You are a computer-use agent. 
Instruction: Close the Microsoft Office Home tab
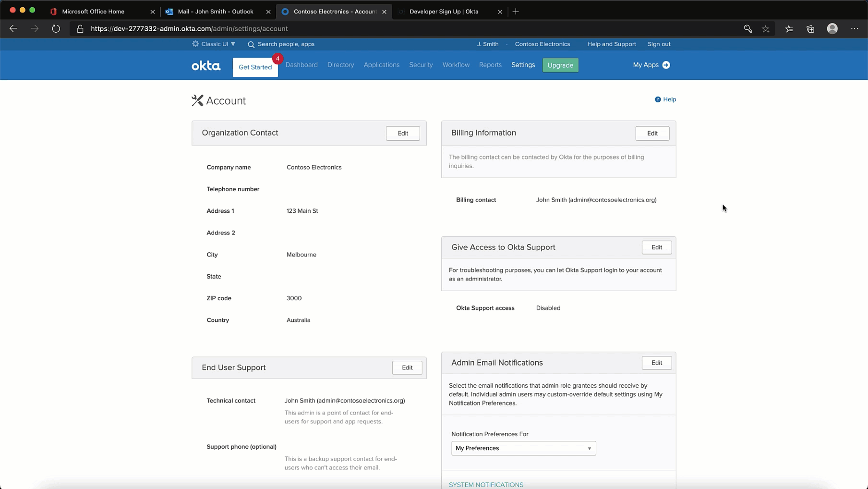pos(153,12)
